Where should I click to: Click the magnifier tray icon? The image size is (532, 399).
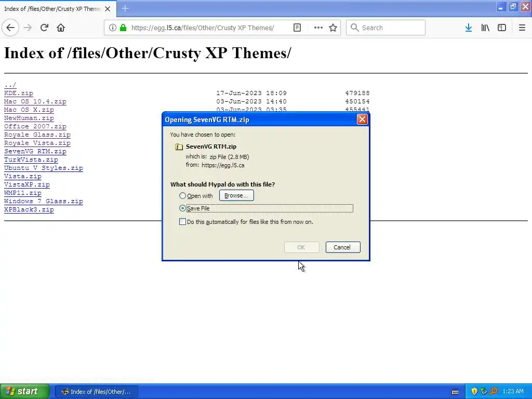[494, 391]
